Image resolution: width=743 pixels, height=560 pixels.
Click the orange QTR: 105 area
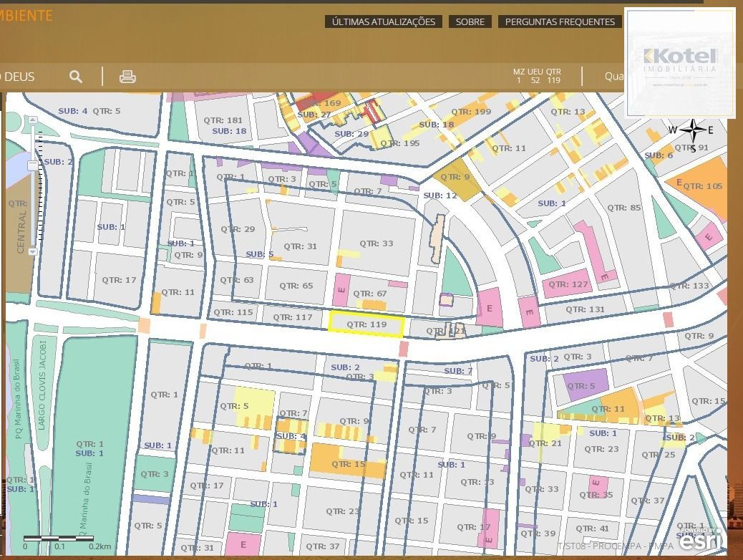702,186
